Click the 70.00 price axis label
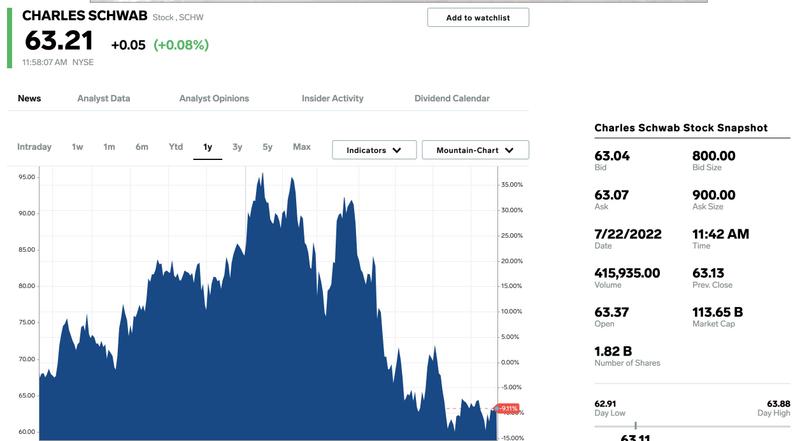This screenshot has height=441, width=800. coord(27,359)
